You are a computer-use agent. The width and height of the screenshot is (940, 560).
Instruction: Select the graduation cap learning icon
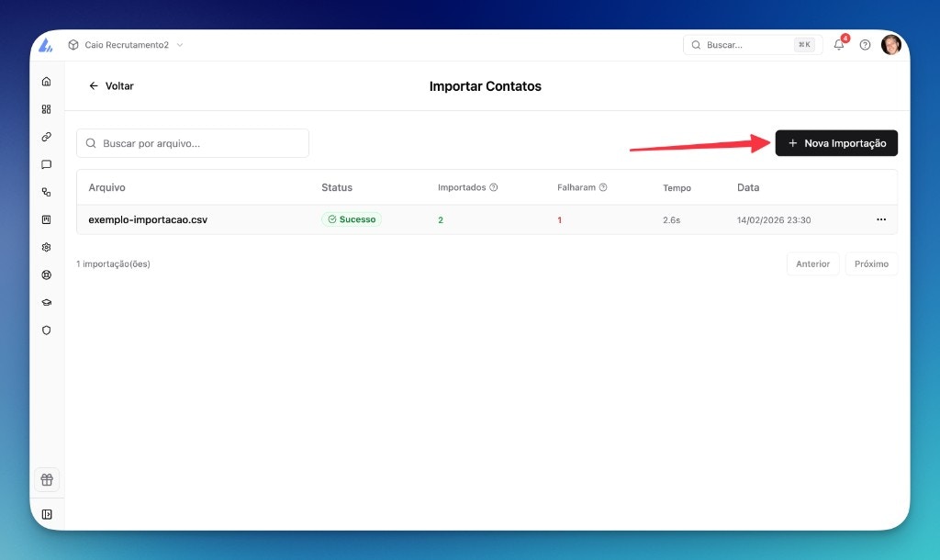46,302
